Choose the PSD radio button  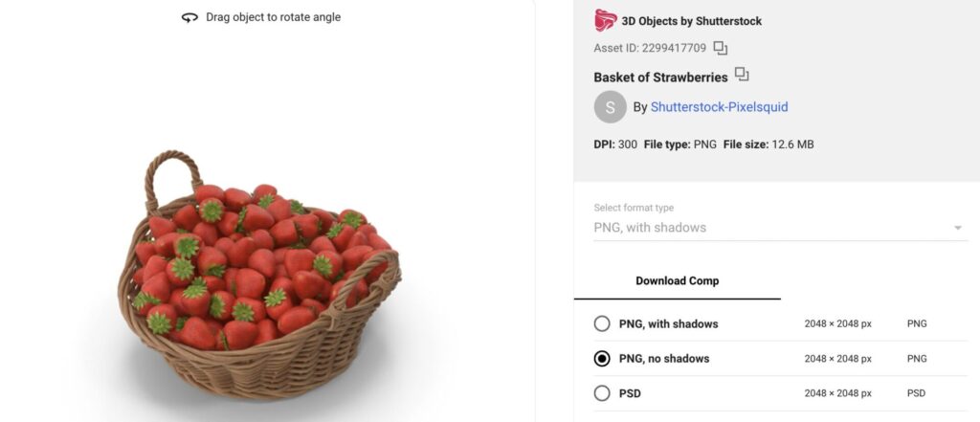(602, 393)
